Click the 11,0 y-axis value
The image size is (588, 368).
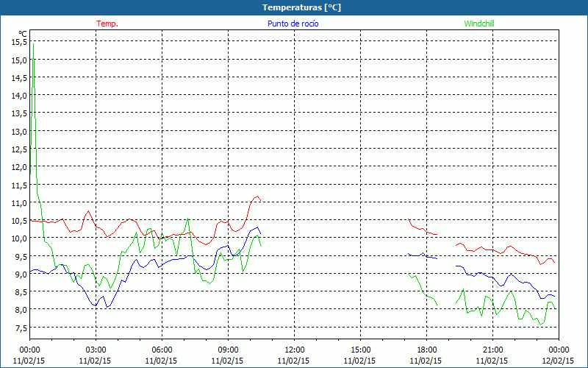coord(19,202)
